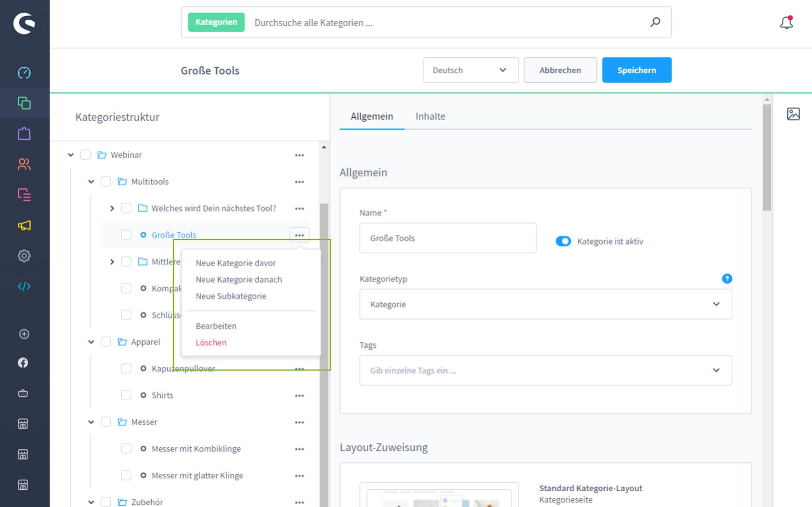
Task: Open the Marketing megaphone icon
Action: [24, 225]
